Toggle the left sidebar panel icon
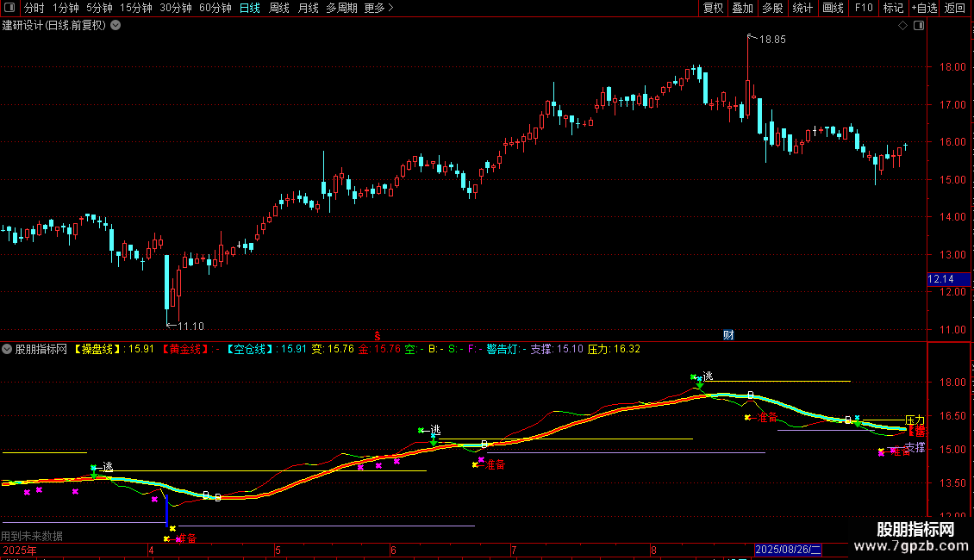974x560 pixels. tap(9, 8)
